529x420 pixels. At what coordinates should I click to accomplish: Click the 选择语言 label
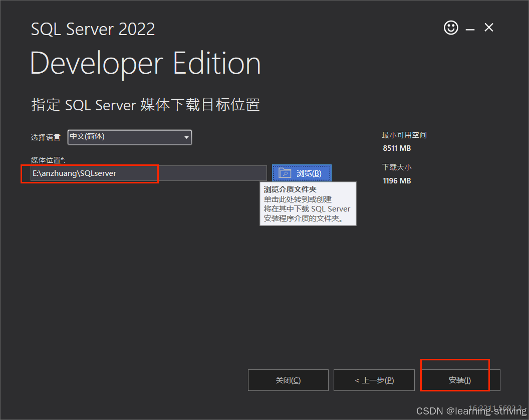coord(46,137)
